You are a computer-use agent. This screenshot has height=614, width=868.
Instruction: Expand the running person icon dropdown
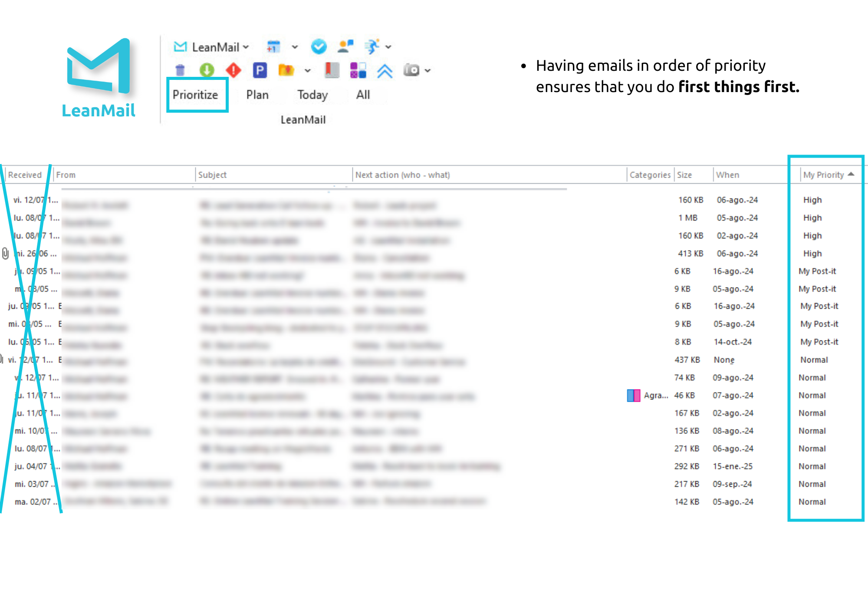388,47
